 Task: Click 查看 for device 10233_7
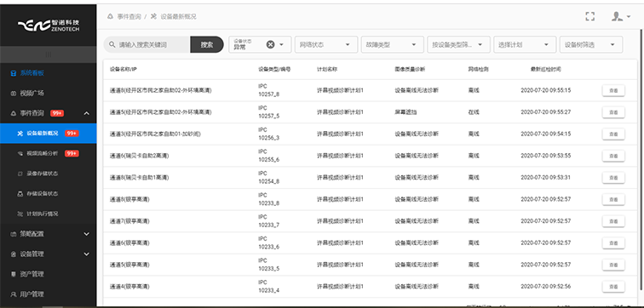point(613,221)
